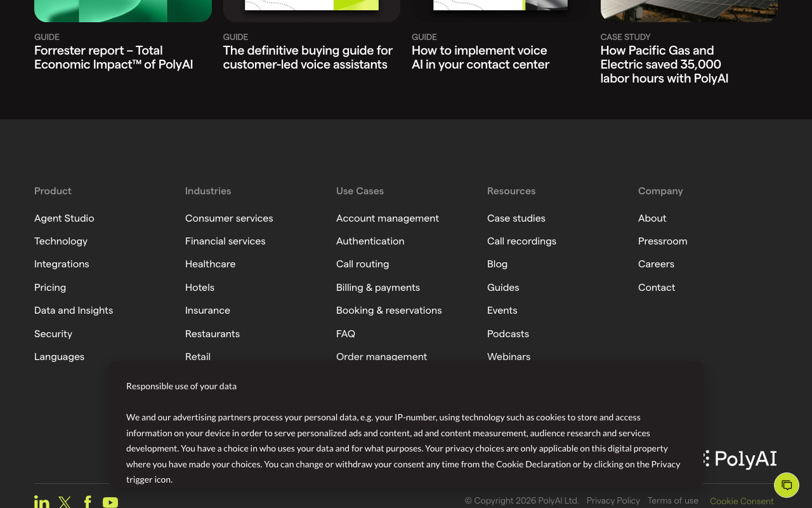
Task: Open Order management use case
Action: point(382,356)
